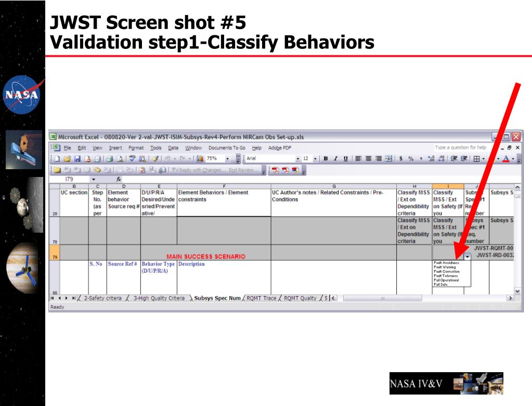The image size is (532, 406).
Task: Click the Increase Decimal icon
Action: pos(431,159)
